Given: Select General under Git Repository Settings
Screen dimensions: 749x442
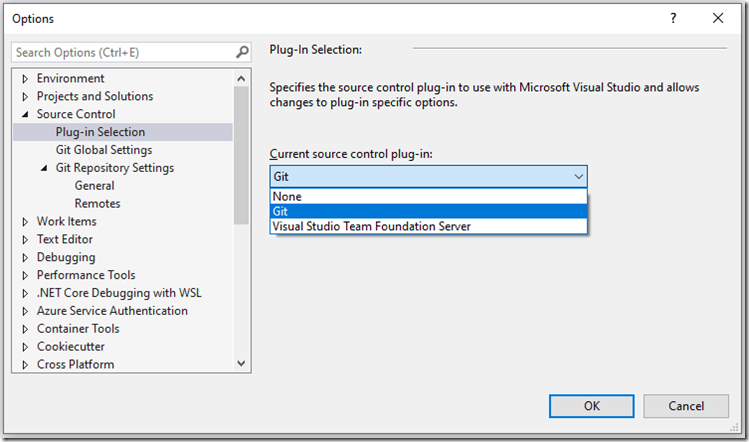Looking at the screenshot, I should 94,186.
